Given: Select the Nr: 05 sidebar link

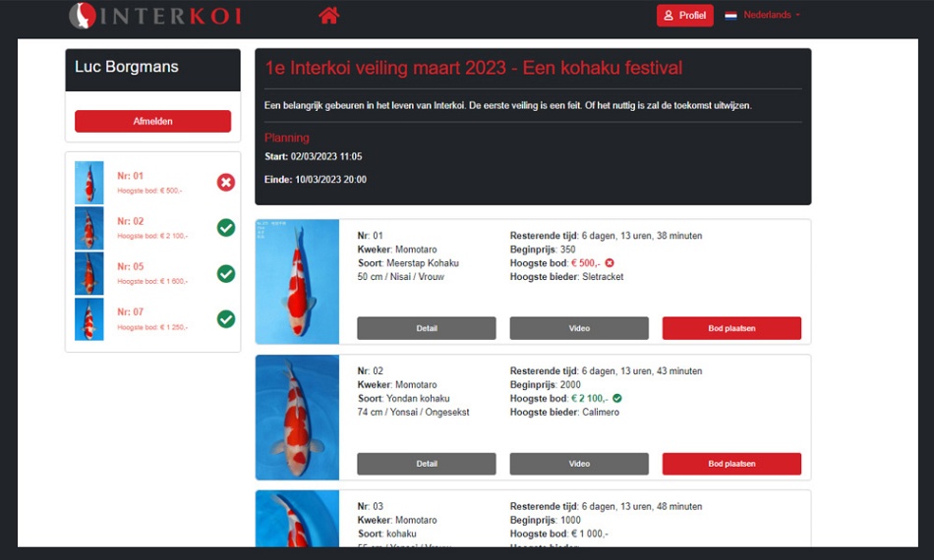Looking at the screenshot, I should 130,266.
